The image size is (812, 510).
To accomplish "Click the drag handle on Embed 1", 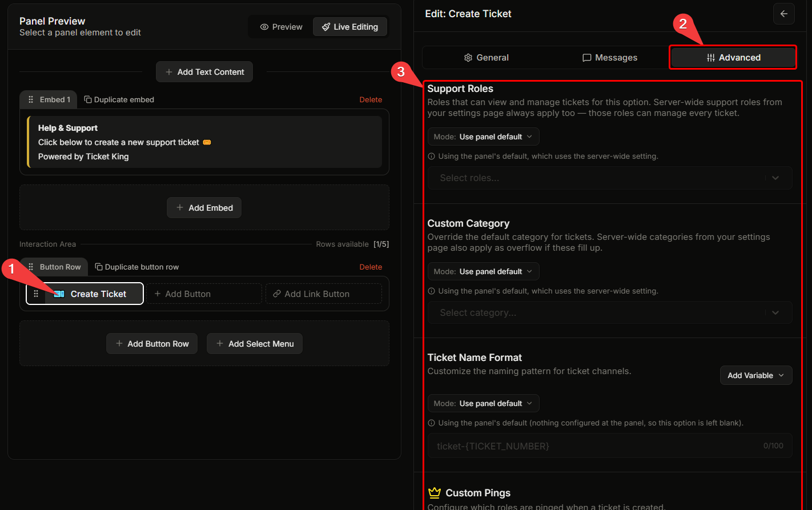I will 31,99.
